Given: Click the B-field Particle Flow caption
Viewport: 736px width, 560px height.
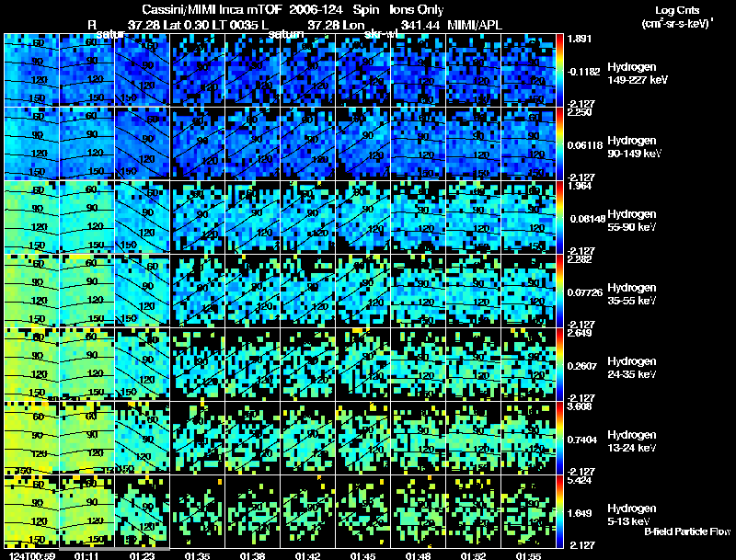Looking at the screenshot, I should pyautogui.click(x=687, y=531).
